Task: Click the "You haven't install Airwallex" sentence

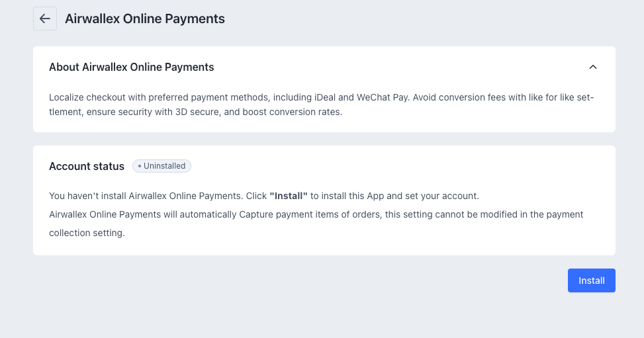Action: pyautogui.click(x=119, y=196)
